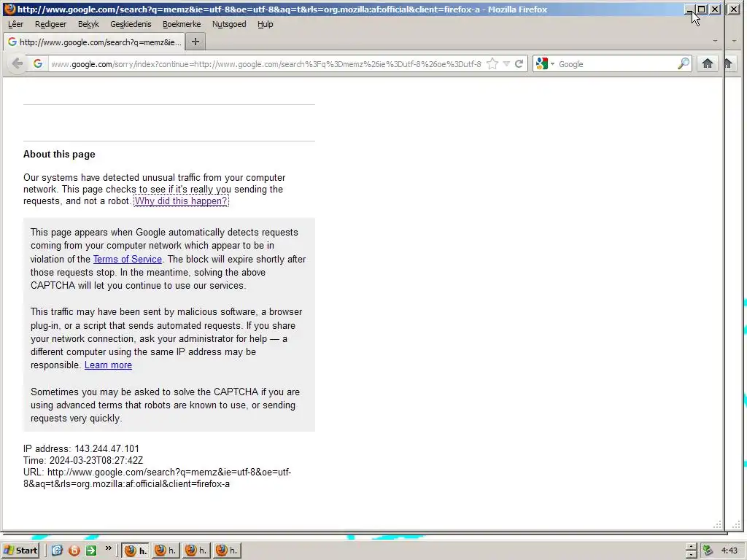This screenshot has height=560, width=747.
Task: Click the system tray network icon
Action: click(x=708, y=551)
